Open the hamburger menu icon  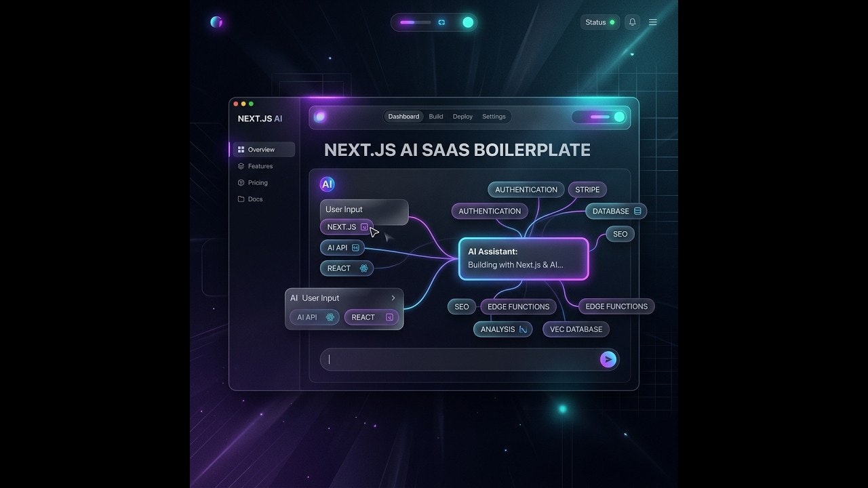[653, 22]
